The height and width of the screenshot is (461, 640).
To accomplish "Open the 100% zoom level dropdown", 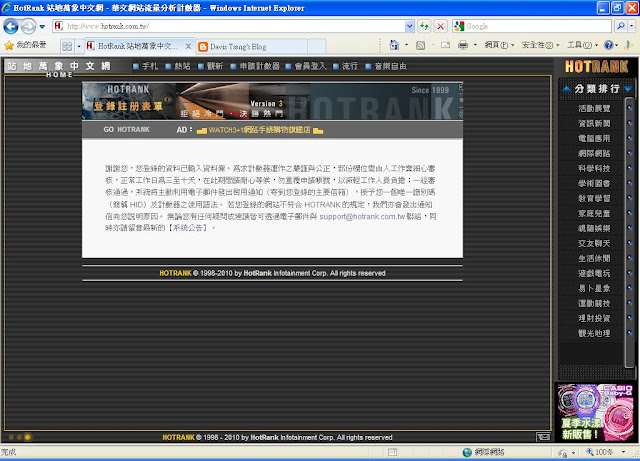I will (x=623, y=452).
